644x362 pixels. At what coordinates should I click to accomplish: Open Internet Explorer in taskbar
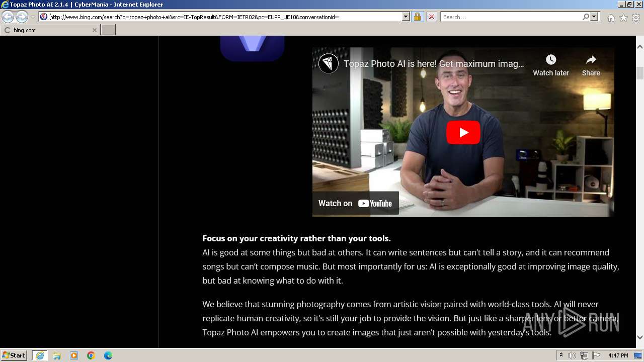point(39,355)
